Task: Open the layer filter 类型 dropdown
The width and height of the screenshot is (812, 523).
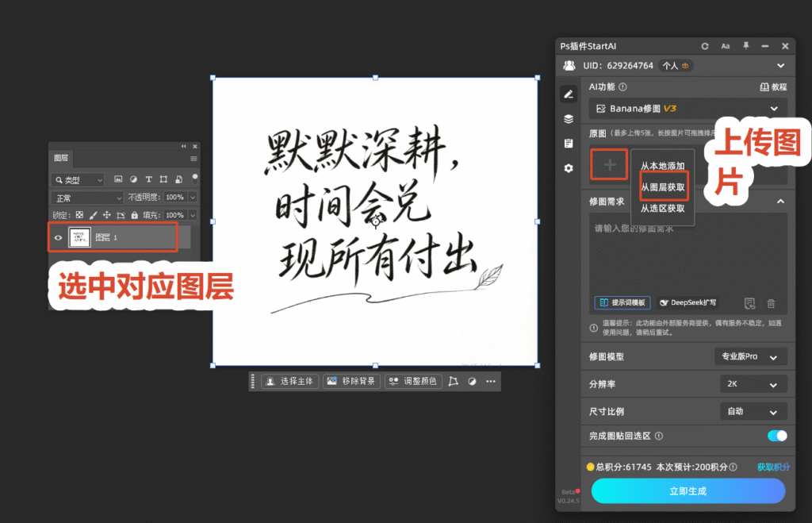Action: (x=78, y=180)
